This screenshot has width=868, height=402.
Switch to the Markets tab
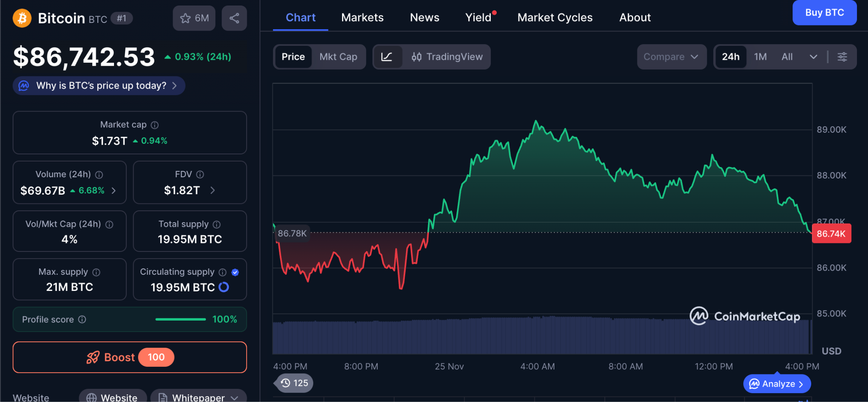[362, 17]
